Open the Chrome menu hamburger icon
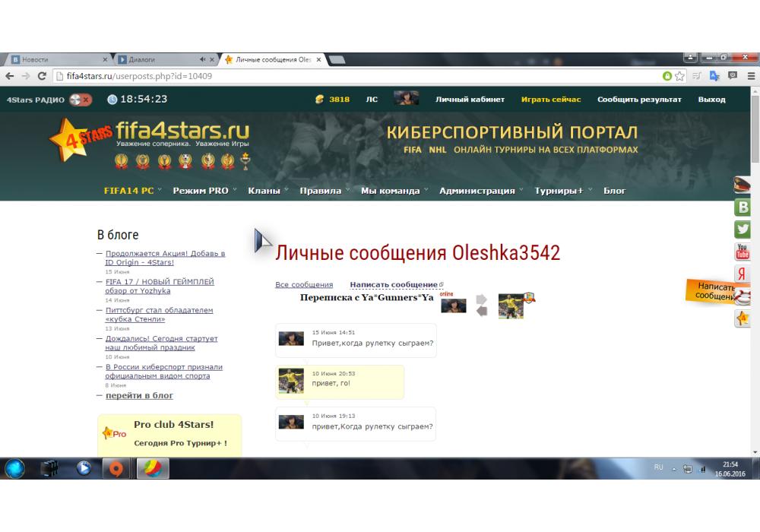 click(751, 76)
